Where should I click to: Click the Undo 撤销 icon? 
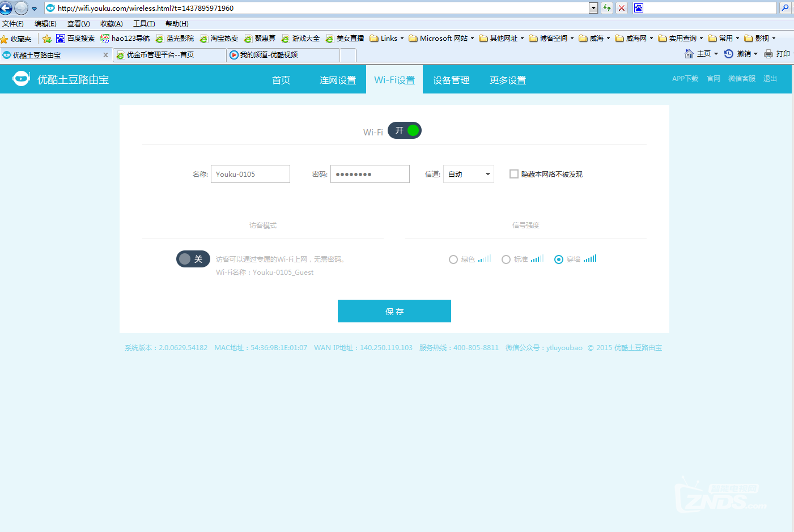pos(729,54)
